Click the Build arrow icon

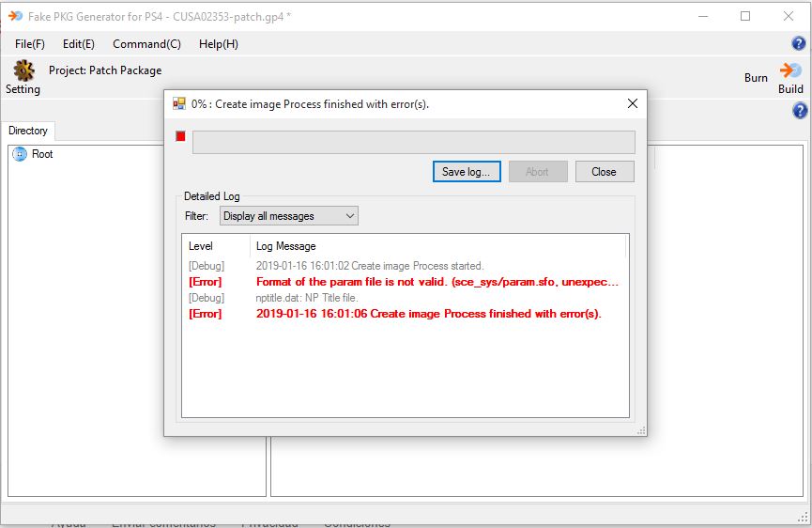pyautogui.click(x=790, y=70)
